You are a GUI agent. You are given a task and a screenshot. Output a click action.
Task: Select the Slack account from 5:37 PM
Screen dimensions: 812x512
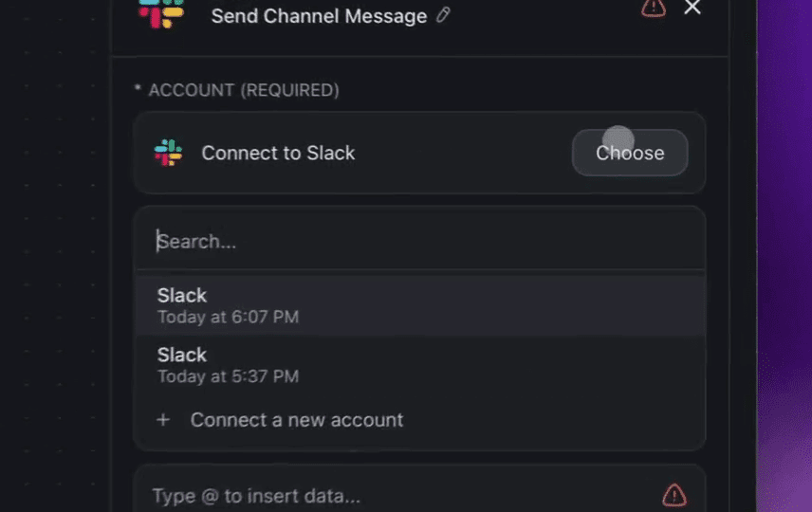419,365
